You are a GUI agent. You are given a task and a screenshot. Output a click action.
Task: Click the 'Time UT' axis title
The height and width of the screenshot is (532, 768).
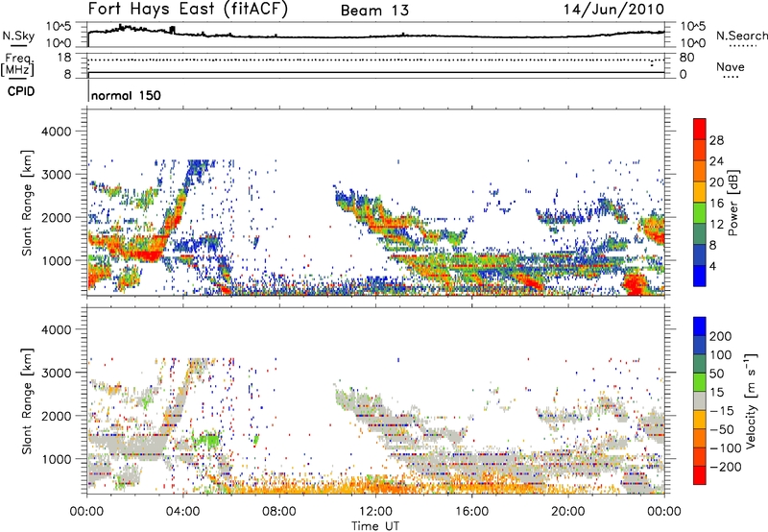[x=375, y=526]
